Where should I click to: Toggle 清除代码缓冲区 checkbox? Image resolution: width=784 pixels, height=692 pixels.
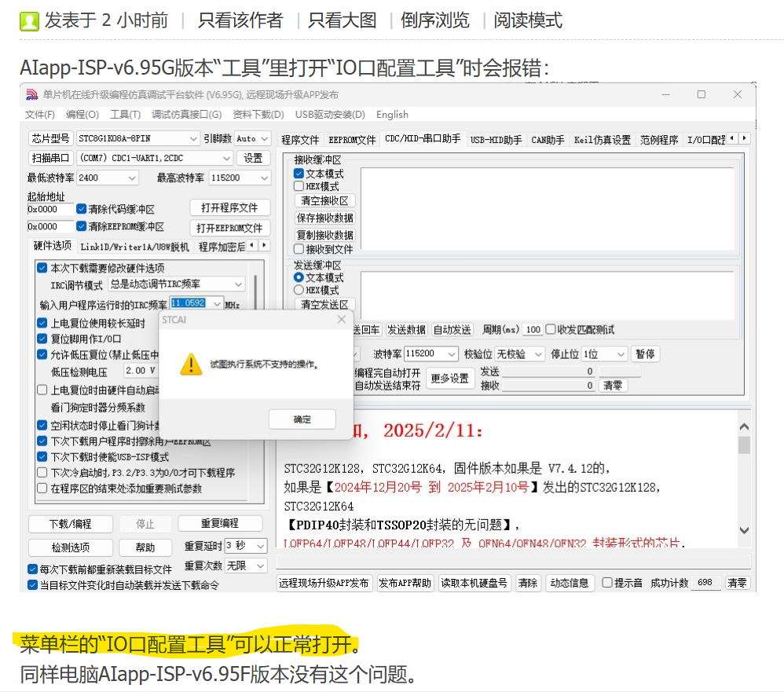point(82,208)
